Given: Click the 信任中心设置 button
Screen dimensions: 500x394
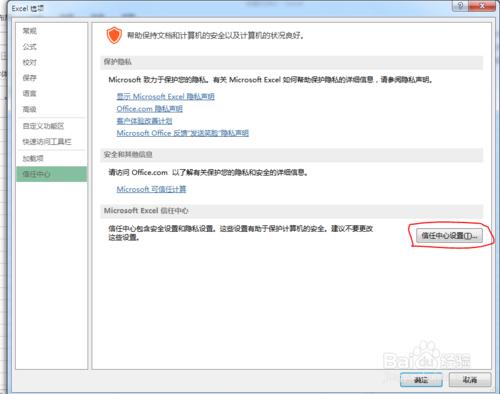Looking at the screenshot, I should tap(449, 236).
